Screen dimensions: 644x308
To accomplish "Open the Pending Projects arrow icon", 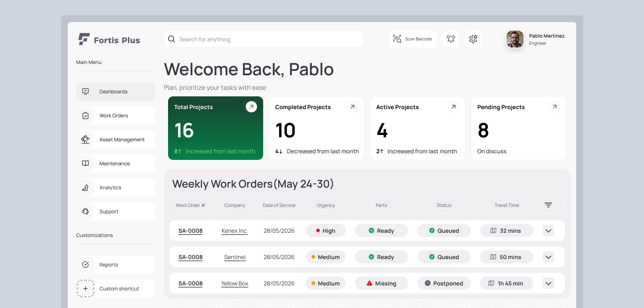I will [x=555, y=107].
